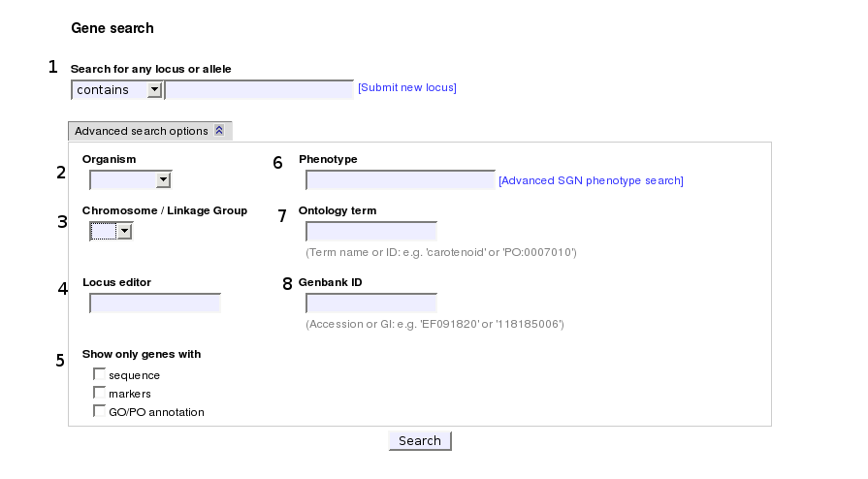Click the Organism dropdown arrow button
Screen dimensions: 868x479
click(x=163, y=179)
